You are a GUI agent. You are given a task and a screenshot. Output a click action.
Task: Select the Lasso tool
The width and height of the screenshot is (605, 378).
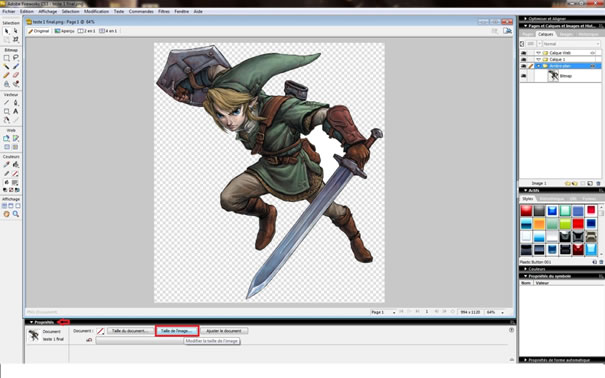pos(15,58)
